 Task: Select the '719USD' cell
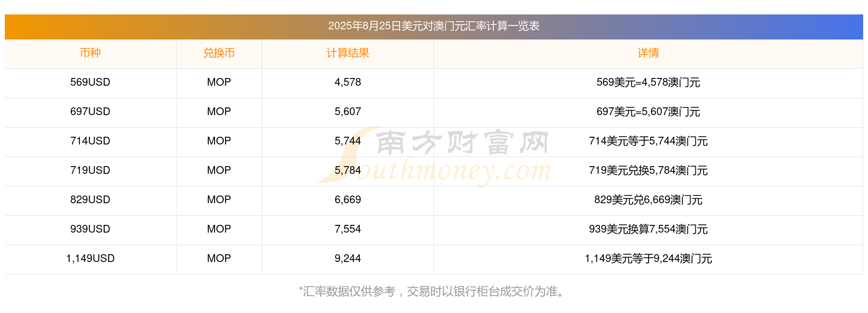point(90,170)
